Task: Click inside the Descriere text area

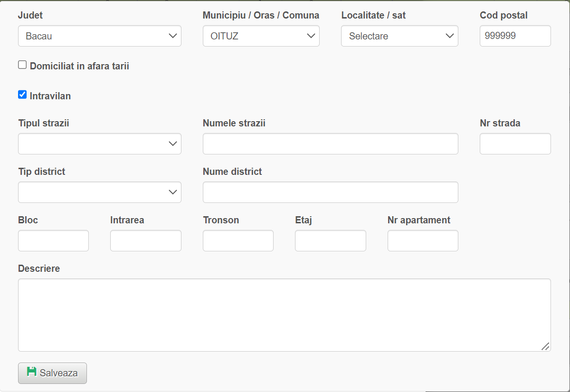Action: [x=284, y=315]
